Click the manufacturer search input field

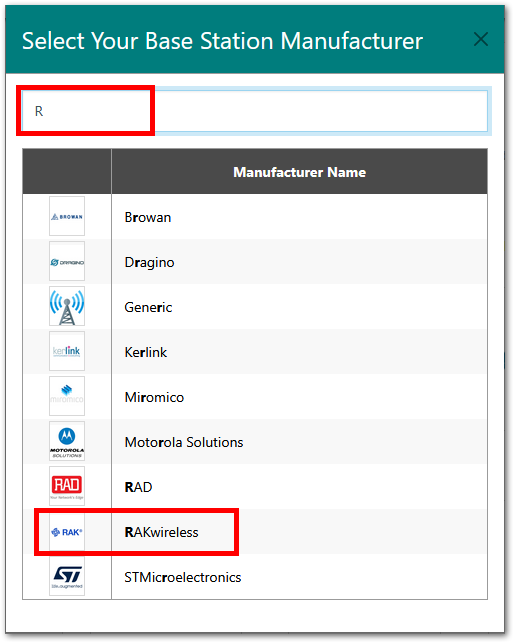coord(254,111)
